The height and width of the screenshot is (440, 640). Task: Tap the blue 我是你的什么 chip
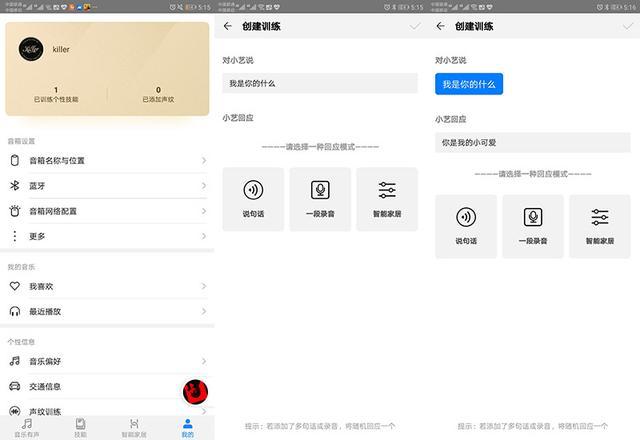click(x=469, y=84)
